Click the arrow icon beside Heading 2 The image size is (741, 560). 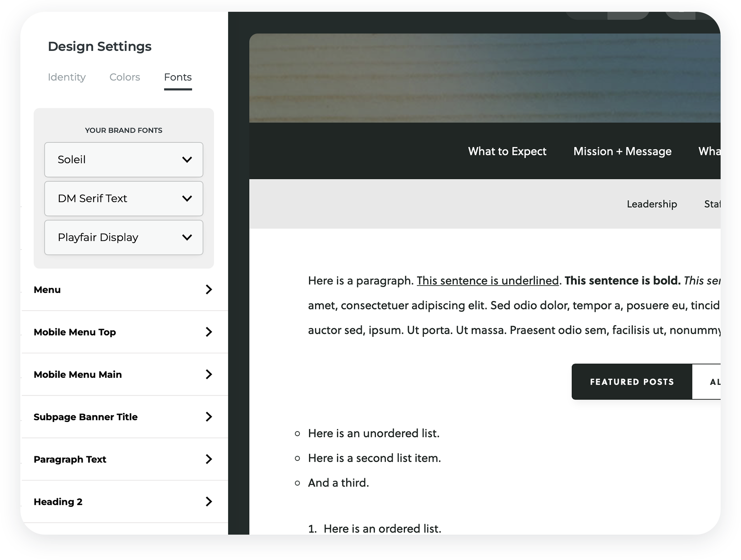click(209, 502)
